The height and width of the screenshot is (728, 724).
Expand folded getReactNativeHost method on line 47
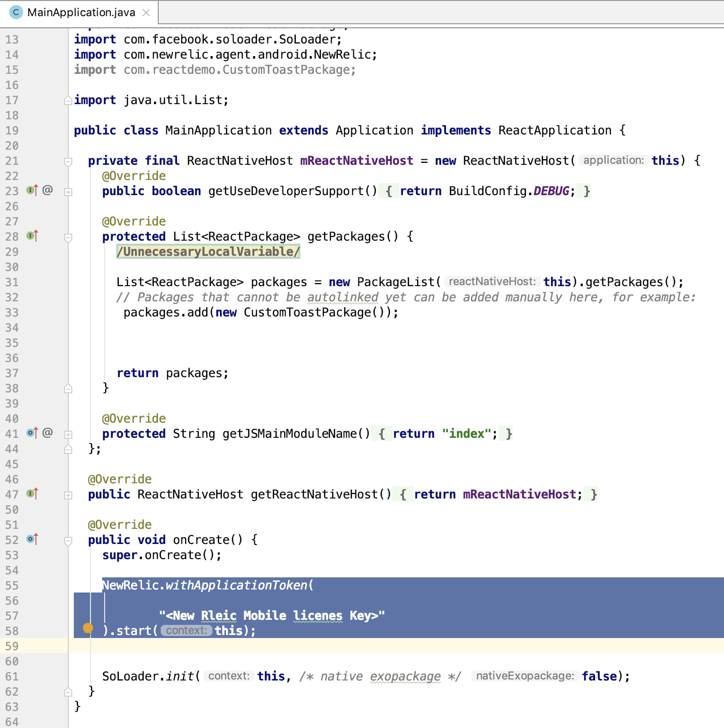click(68, 495)
